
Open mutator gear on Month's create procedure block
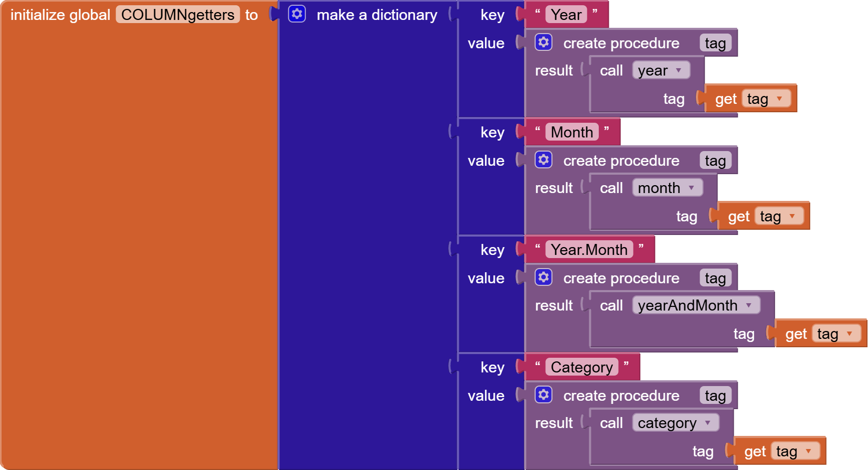tap(544, 160)
